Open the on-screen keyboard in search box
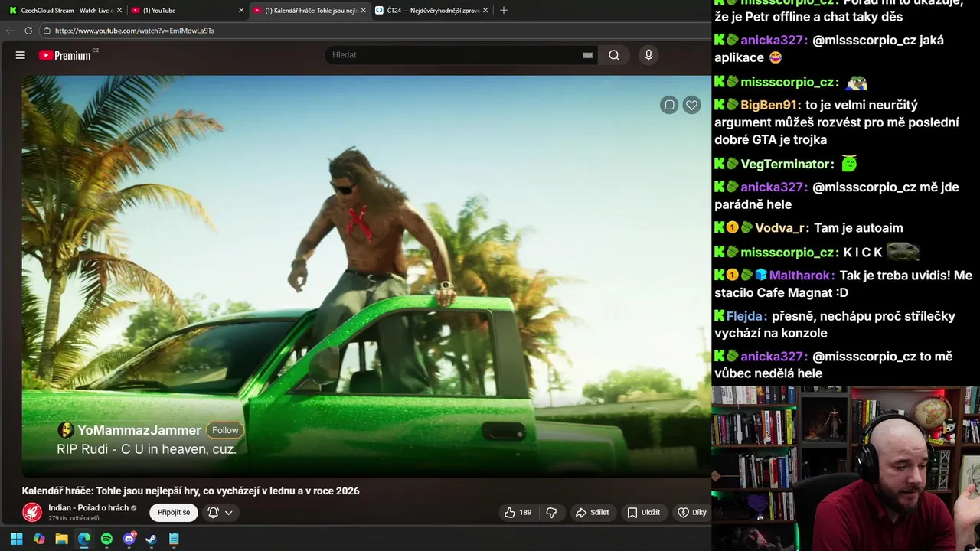The width and height of the screenshot is (980, 551). 587,55
